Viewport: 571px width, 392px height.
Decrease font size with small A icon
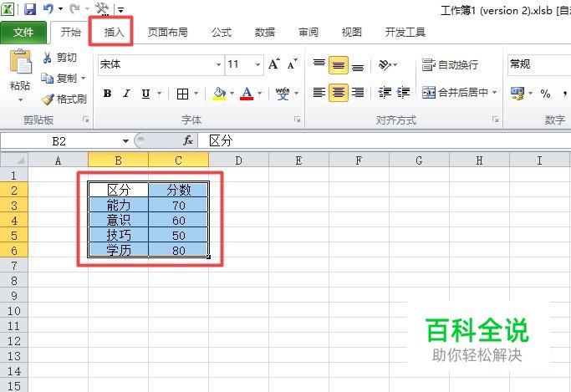(x=292, y=64)
